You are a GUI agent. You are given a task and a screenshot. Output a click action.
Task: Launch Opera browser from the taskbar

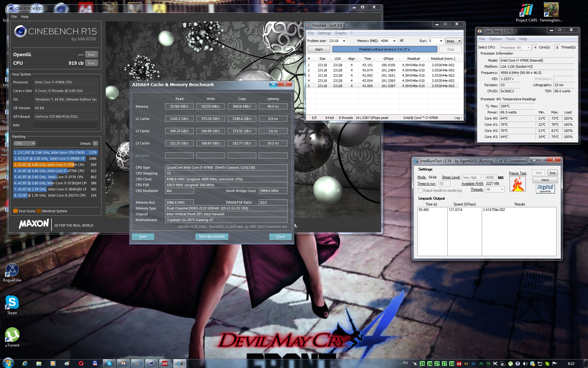tap(81, 363)
